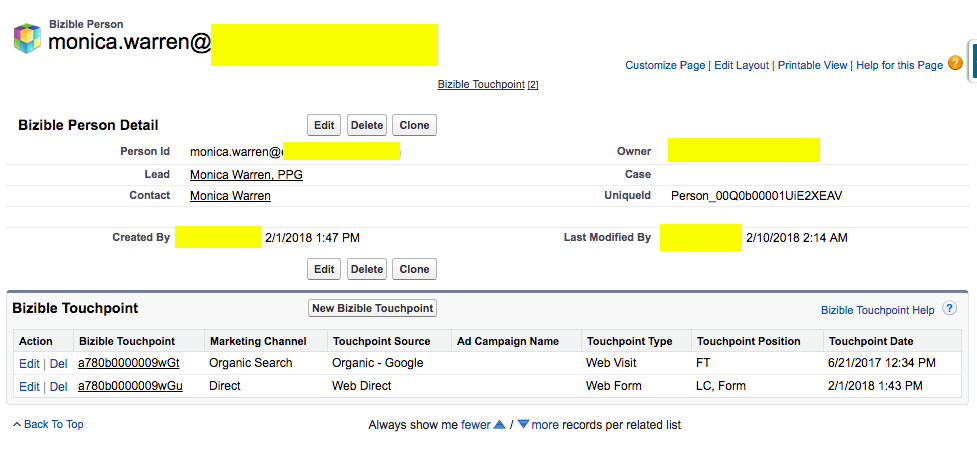
Task: Click the Web Visit cell
Action: point(611,363)
